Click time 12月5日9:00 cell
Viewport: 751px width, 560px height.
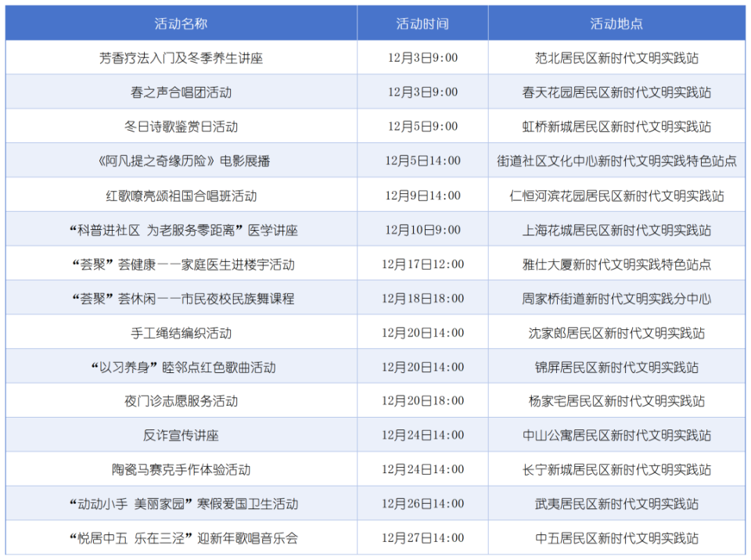coord(422,127)
